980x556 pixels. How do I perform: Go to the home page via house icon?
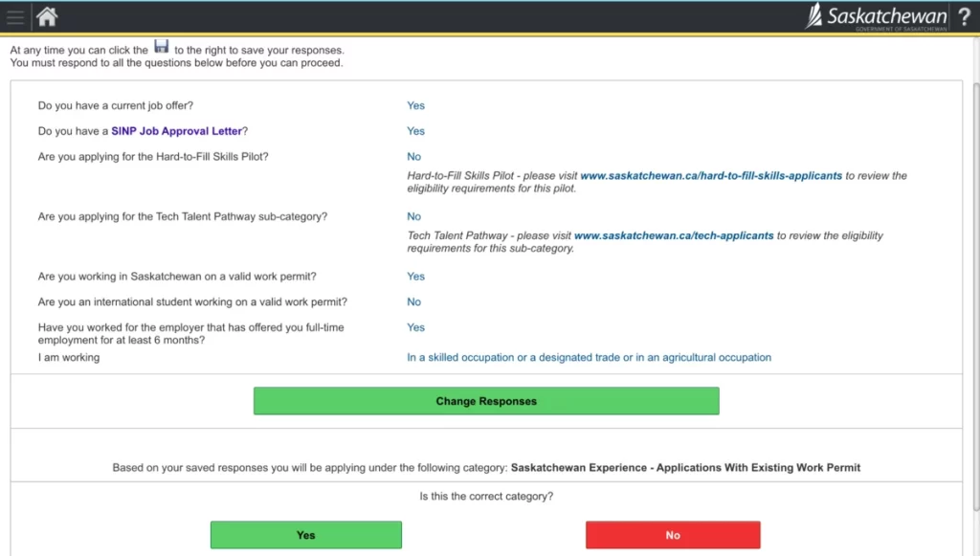pos(46,17)
